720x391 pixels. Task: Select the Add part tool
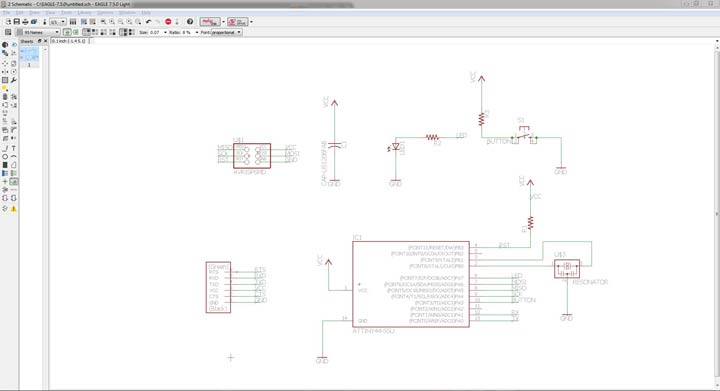pos(14,97)
